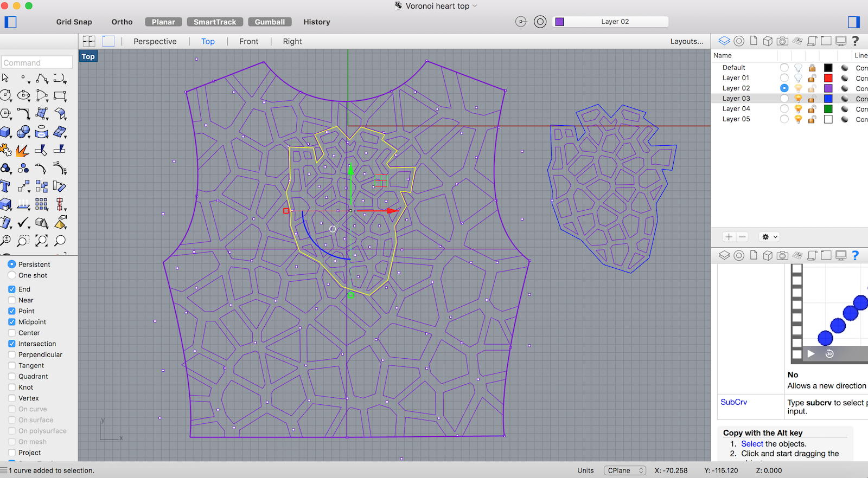Toggle the Intersection object snap
The width and height of the screenshot is (868, 478).
[12, 344]
